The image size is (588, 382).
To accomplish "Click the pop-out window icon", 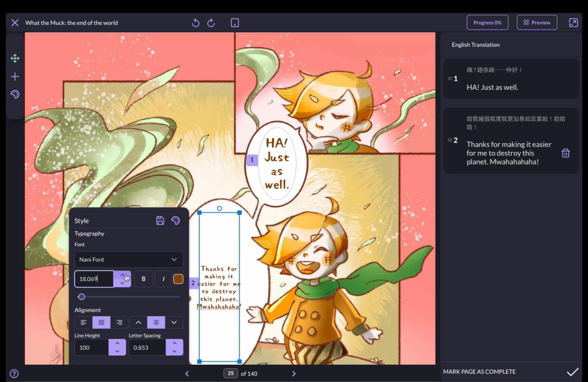I will coord(573,23).
